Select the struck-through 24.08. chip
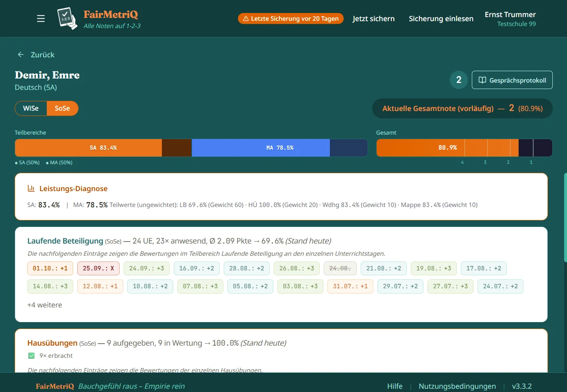The width and height of the screenshot is (567, 392). (340, 268)
